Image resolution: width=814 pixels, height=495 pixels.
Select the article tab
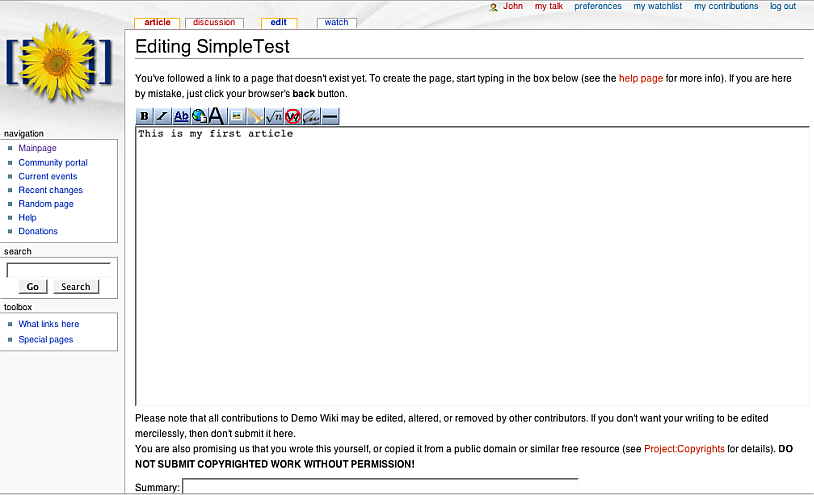[157, 22]
